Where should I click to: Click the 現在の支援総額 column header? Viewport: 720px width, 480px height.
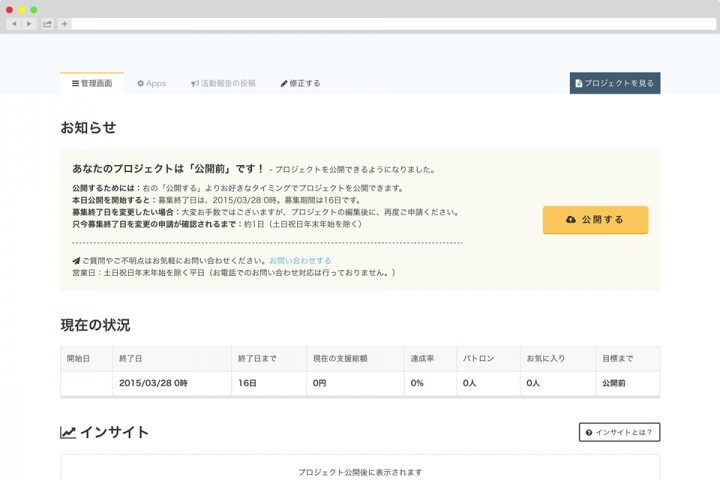click(355, 359)
